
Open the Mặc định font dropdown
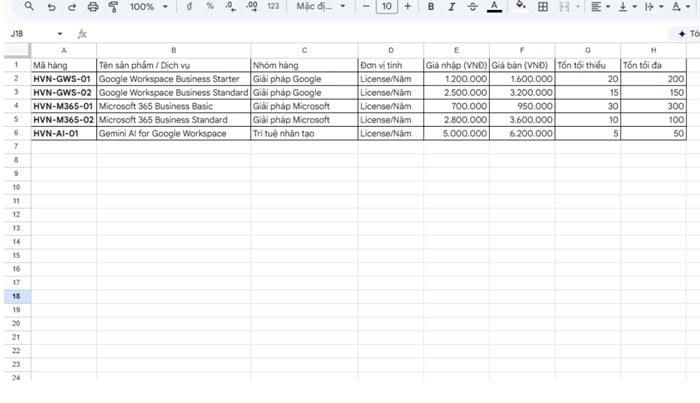pos(321,6)
